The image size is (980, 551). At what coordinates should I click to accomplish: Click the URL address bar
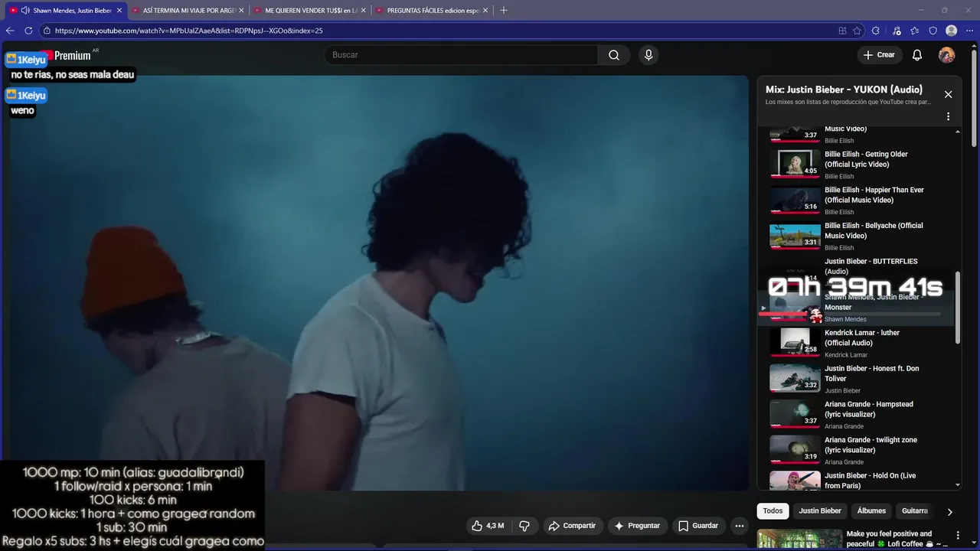(x=436, y=31)
